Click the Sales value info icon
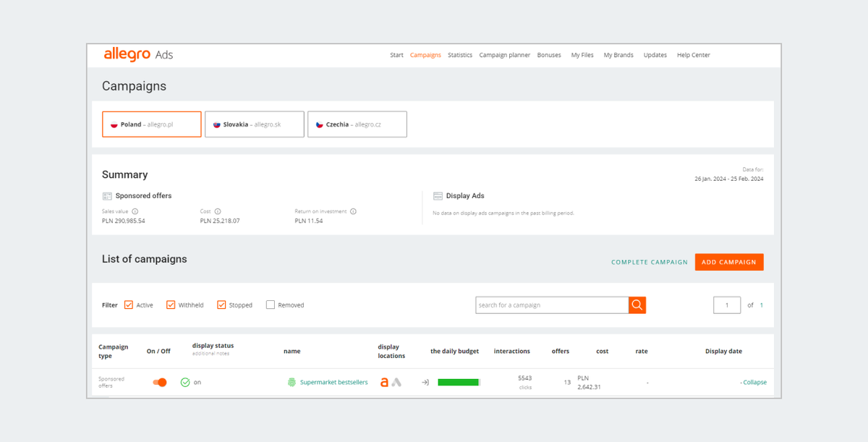This screenshot has height=442, width=868. click(135, 211)
